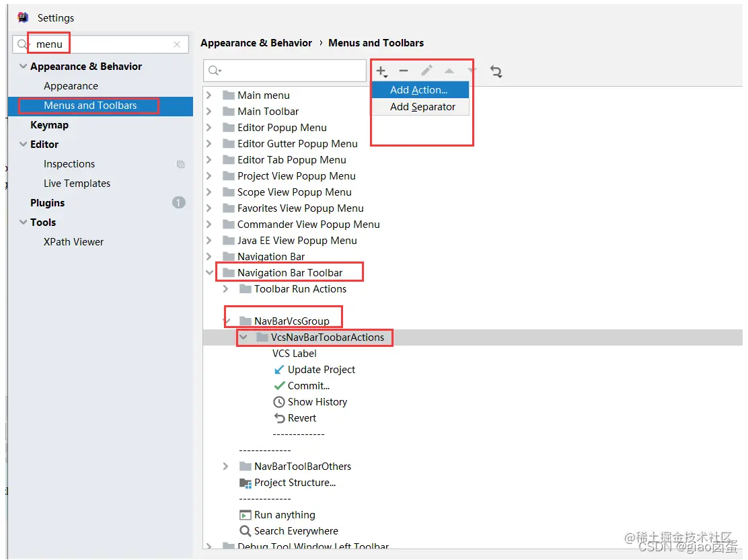Expand the Editor Popup Menu node
Viewport: 748px width, 560px height.
(x=209, y=127)
